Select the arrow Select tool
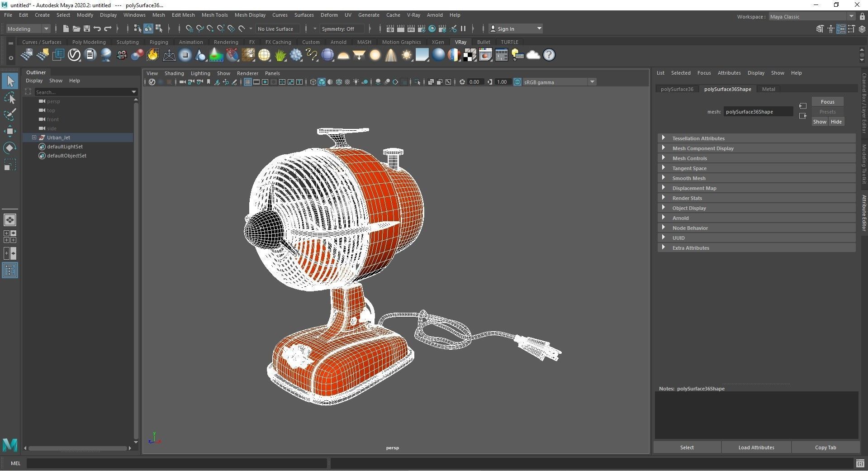The image size is (868, 471). 10,81
